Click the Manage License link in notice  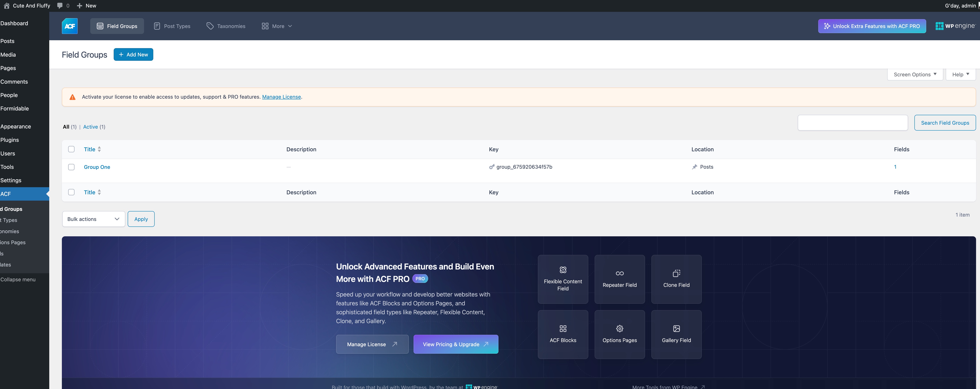click(282, 97)
